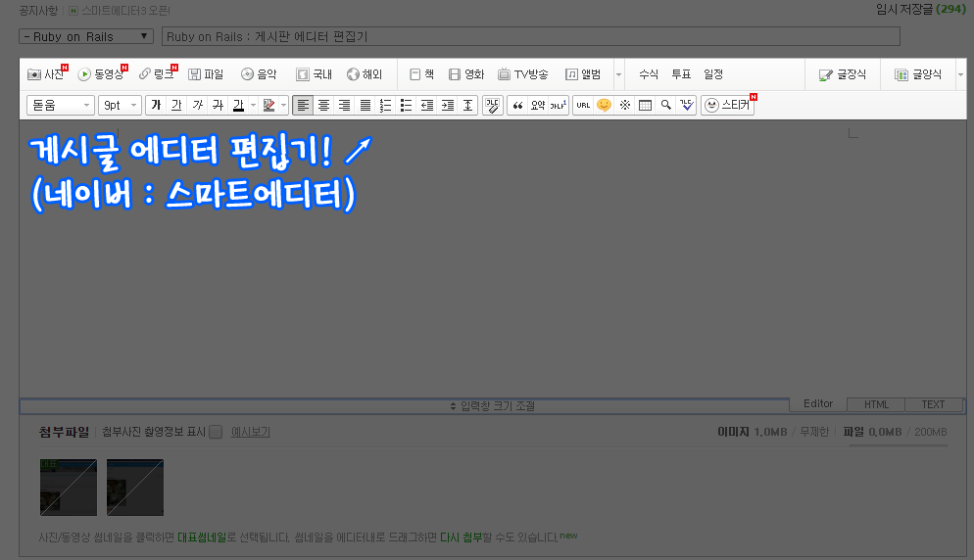Image resolution: width=974 pixels, height=560 pixels.
Task: Insert TV방송 program info
Action: [x=523, y=73]
